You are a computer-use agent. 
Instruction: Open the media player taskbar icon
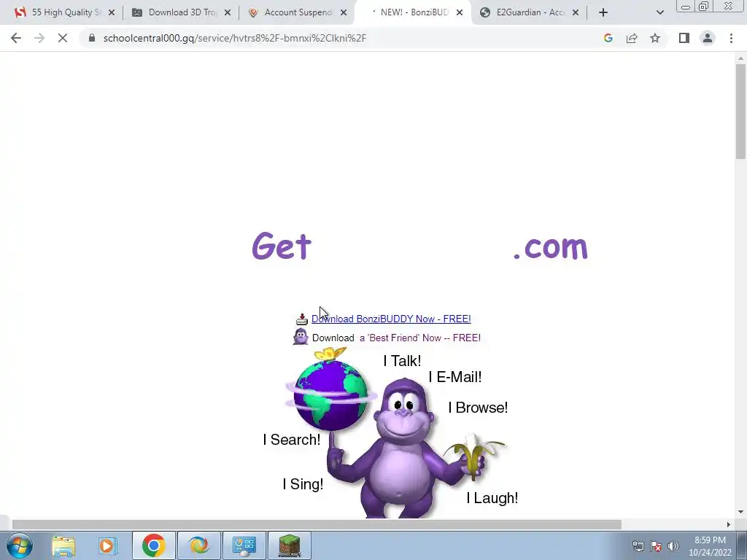(x=108, y=545)
